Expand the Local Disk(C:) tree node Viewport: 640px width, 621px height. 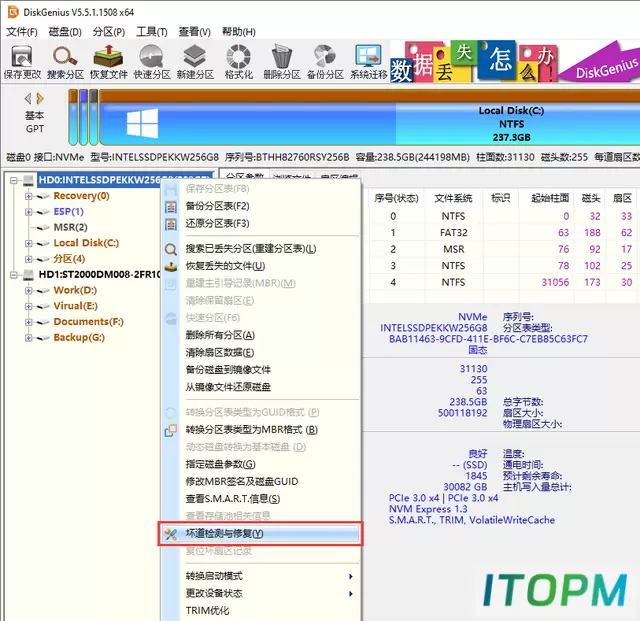28,244
